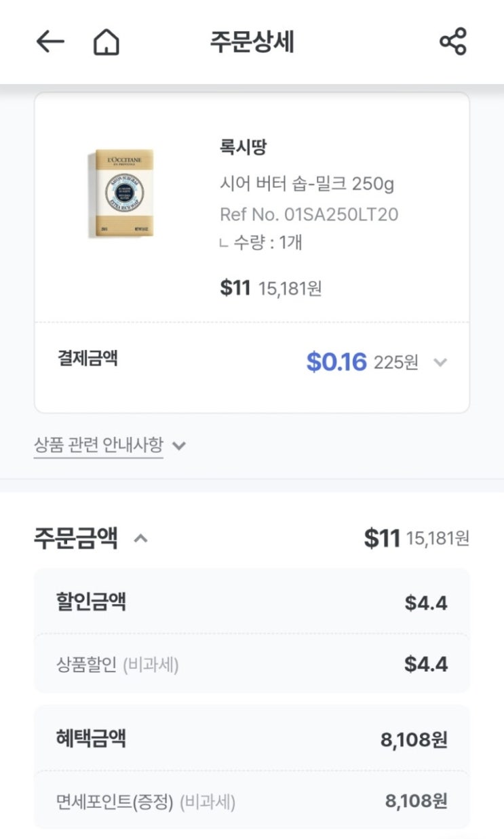
Task: Tap the 주문상세 page title
Action: coord(252,42)
